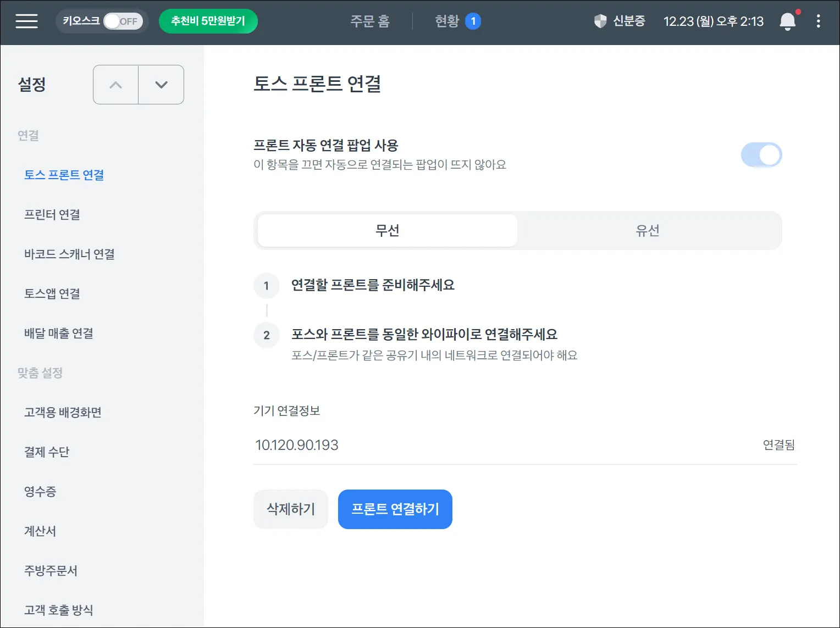Viewport: 840px width, 628px height.
Task: Open 영수증 settings
Action: click(x=40, y=491)
